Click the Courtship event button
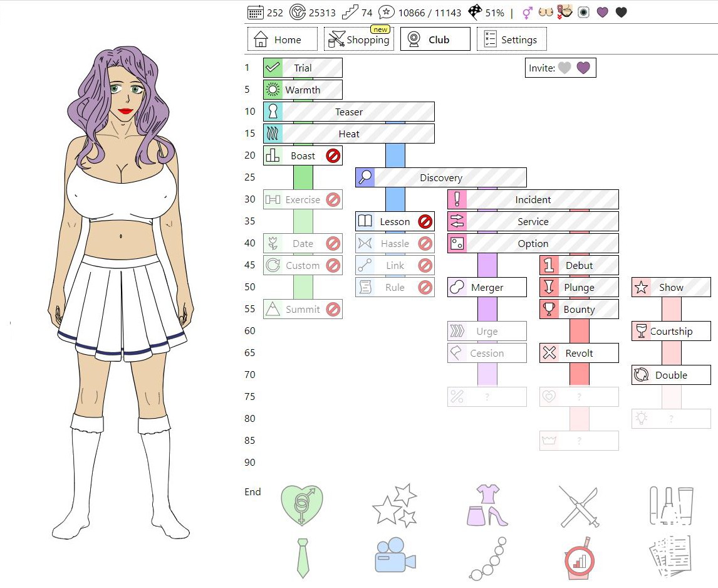 tap(670, 331)
